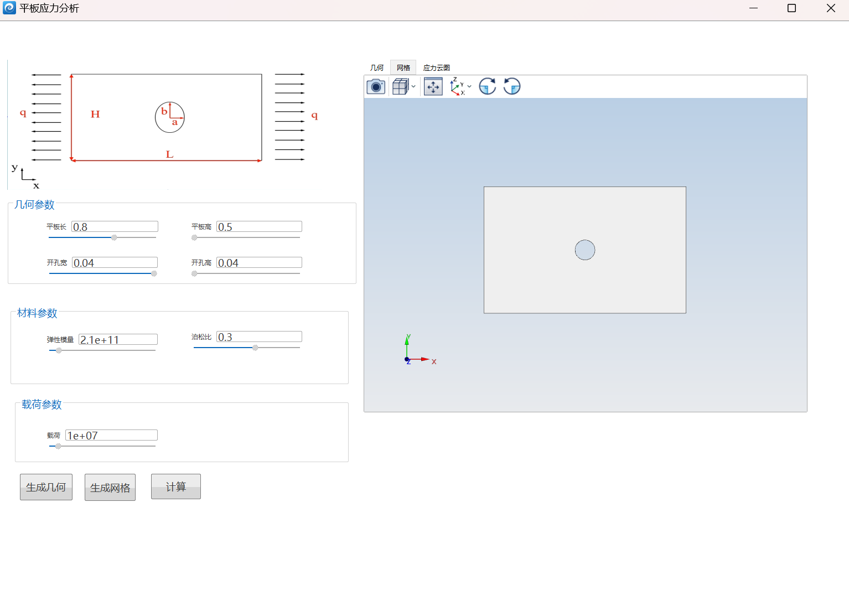849x616 pixels.
Task: Click the XYZ axes orientation icon
Action: 457,86
